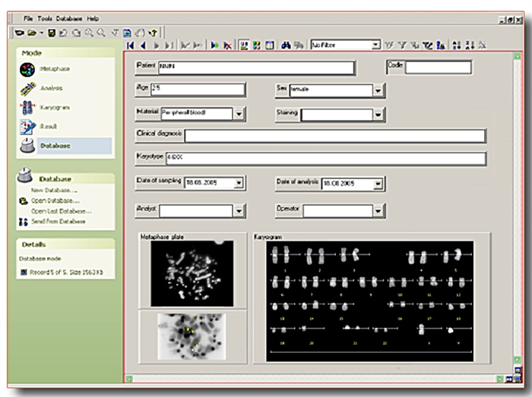Click the save disk toolbar icon
Image resolution: width=532 pixels, height=397 pixels.
coord(51,33)
